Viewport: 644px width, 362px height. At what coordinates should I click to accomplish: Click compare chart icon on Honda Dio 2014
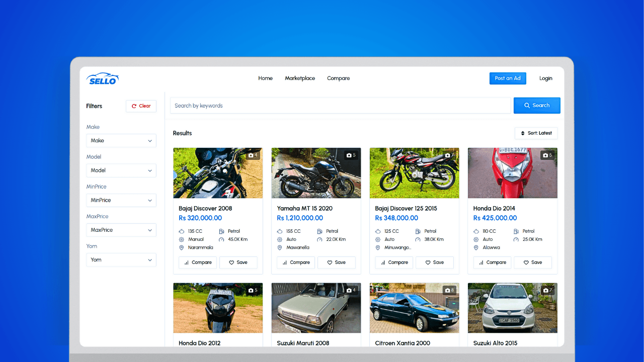click(x=481, y=262)
